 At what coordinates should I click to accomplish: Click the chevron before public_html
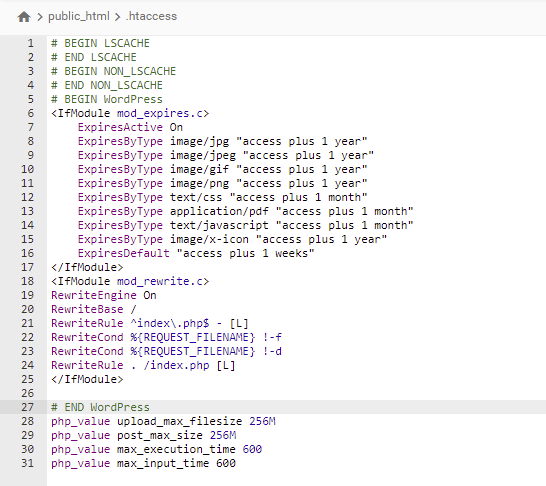(x=40, y=16)
